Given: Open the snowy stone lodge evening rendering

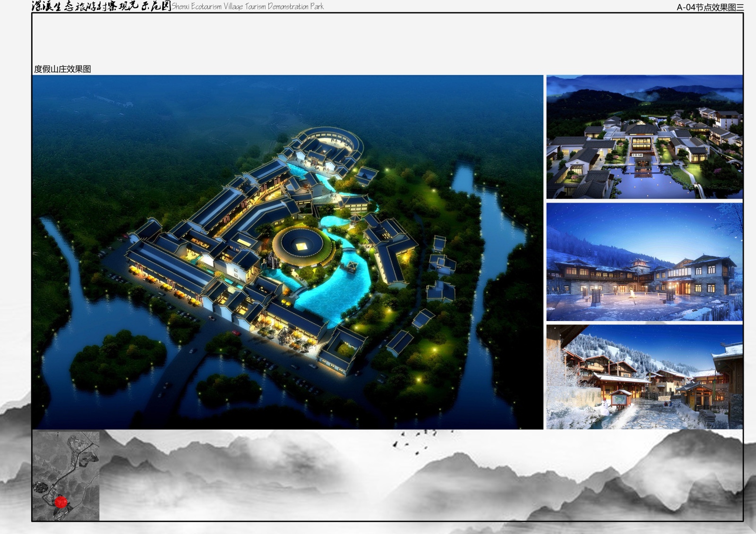Looking at the screenshot, I should (644, 262).
